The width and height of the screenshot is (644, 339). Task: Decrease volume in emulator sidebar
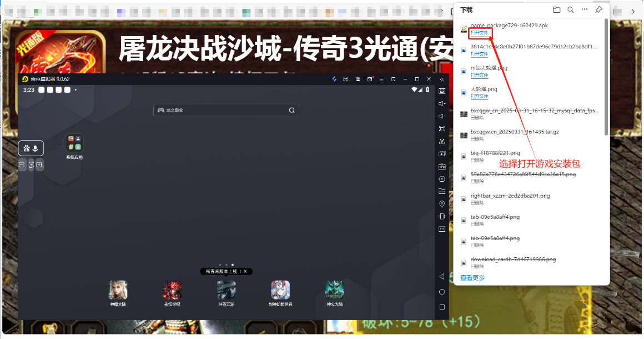pos(442,116)
